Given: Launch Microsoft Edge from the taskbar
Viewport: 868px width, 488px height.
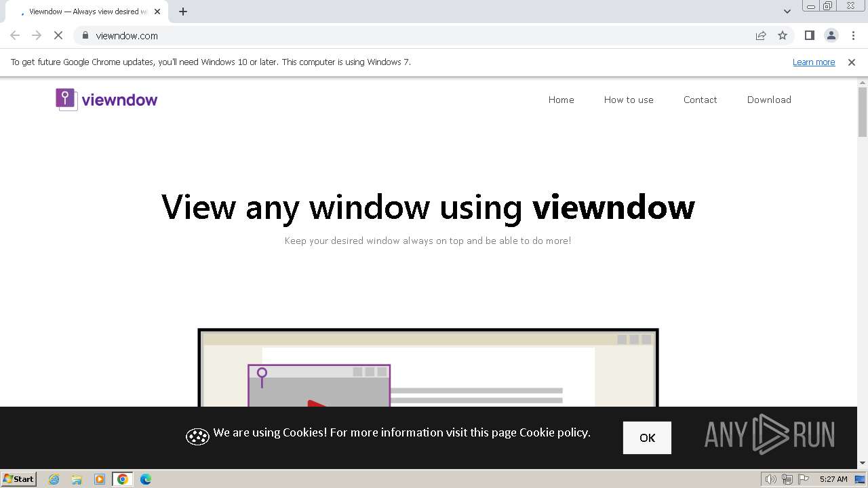Looking at the screenshot, I should pos(146,479).
